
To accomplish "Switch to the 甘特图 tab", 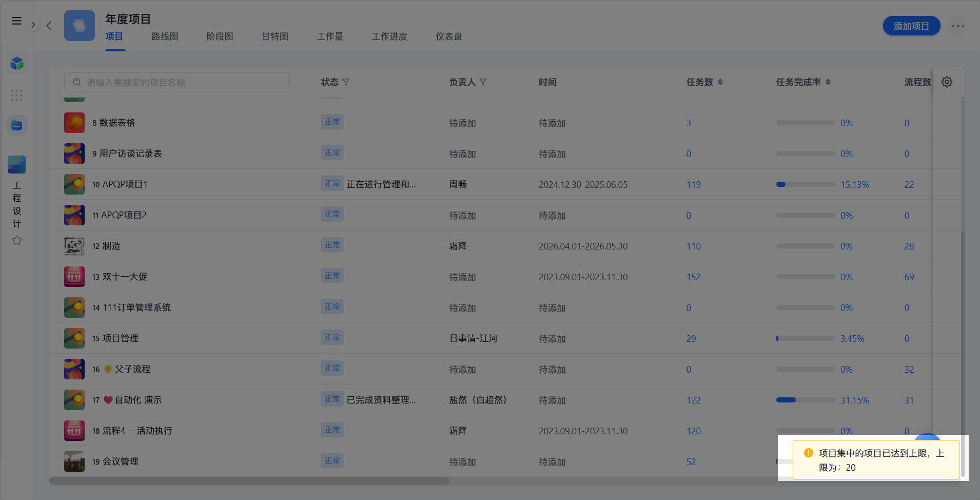I will [x=275, y=36].
